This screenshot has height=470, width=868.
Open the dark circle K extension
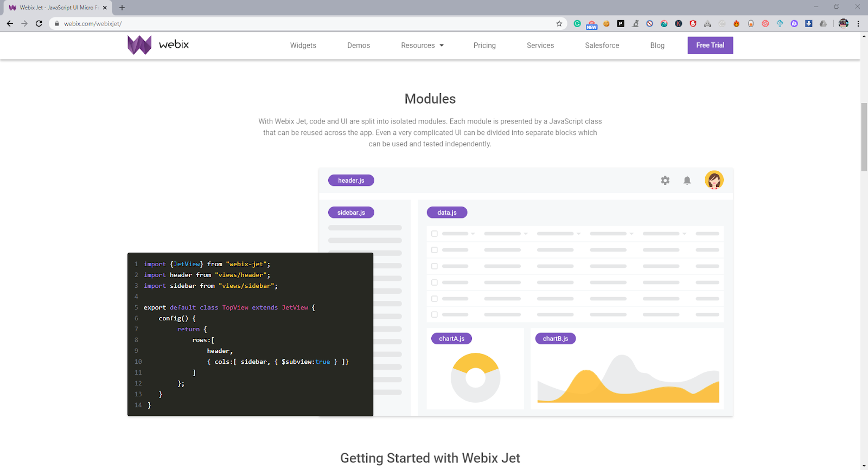pyautogui.click(x=679, y=23)
